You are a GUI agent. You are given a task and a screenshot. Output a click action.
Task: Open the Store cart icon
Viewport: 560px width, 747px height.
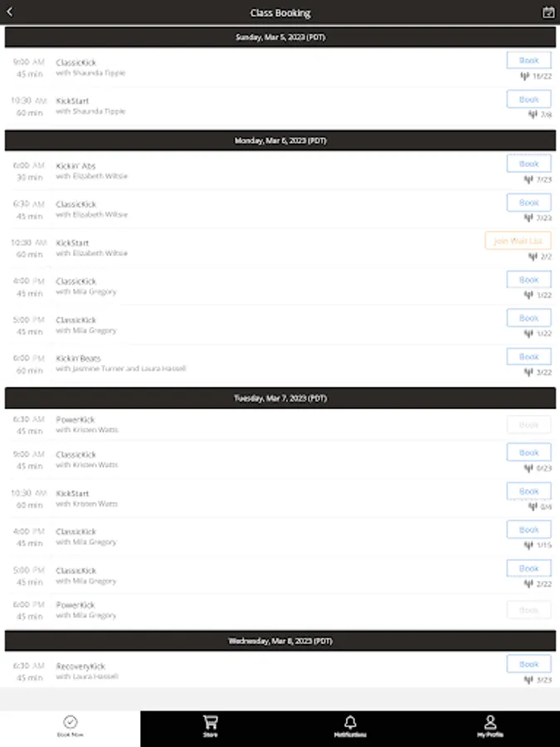211,722
